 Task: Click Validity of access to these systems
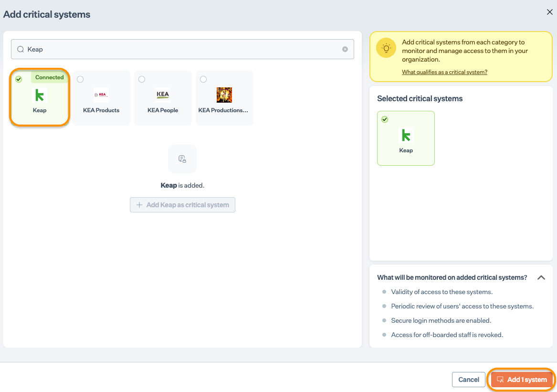click(x=441, y=292)
